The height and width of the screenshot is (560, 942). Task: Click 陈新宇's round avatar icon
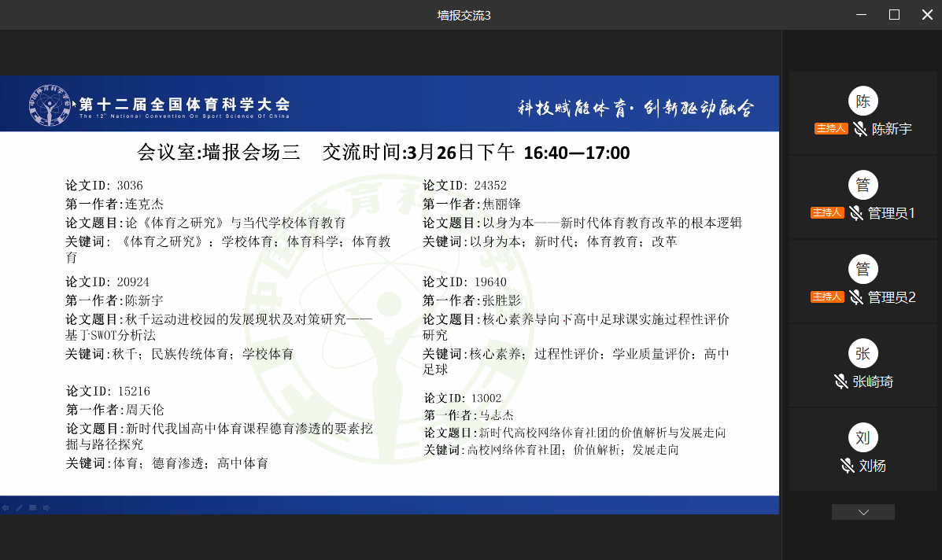pos(863,101)
